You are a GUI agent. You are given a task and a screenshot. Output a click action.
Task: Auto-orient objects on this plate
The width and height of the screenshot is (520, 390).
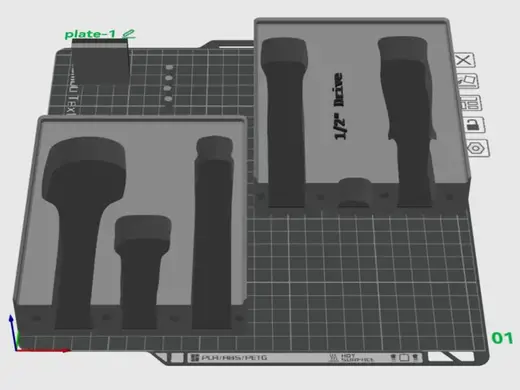pyautogui.click(x=467, y=81)
